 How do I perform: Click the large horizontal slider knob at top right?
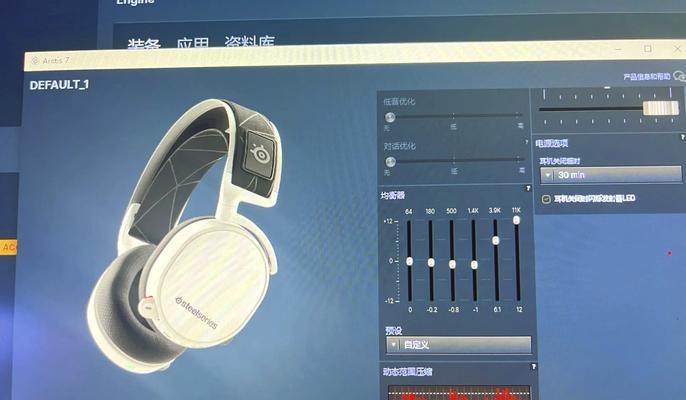tap(661, 108)
